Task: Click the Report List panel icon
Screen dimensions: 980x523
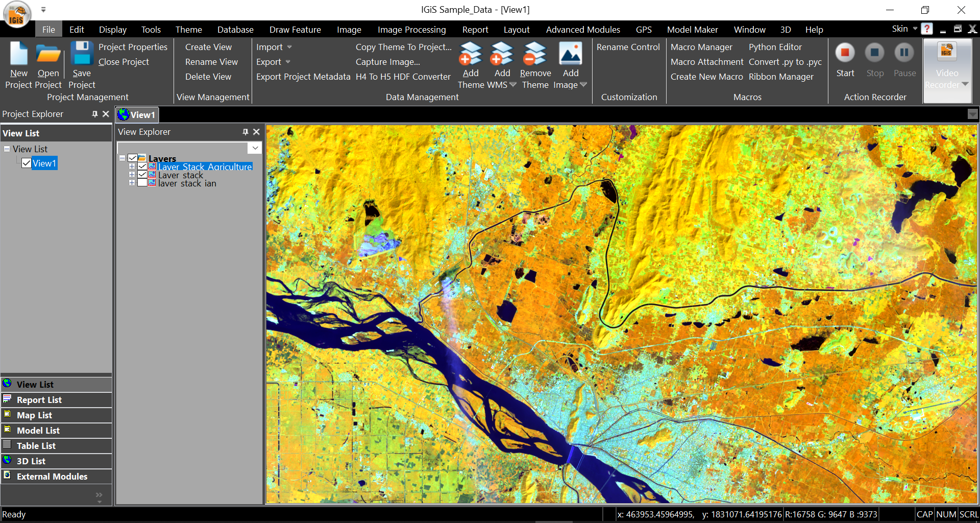Action: tap(7, 399)
